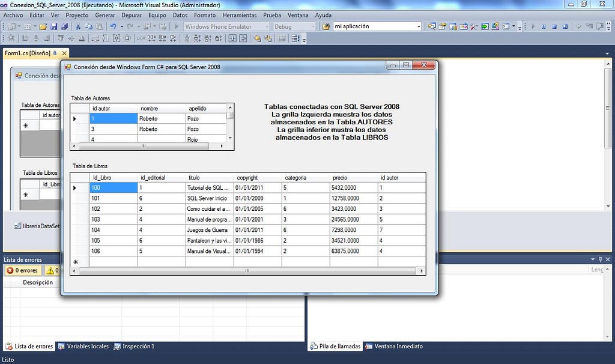This screenshot has height=364, width=615.
Task: Click the Align to Grid icon
Action: (x=11, y=38)
